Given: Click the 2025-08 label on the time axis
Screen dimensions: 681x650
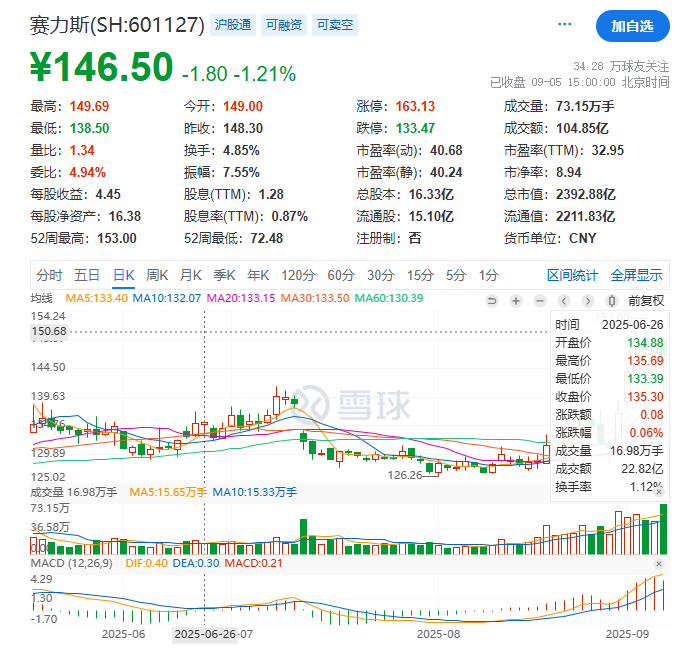Looking at the screenshot, I should 438,634.
